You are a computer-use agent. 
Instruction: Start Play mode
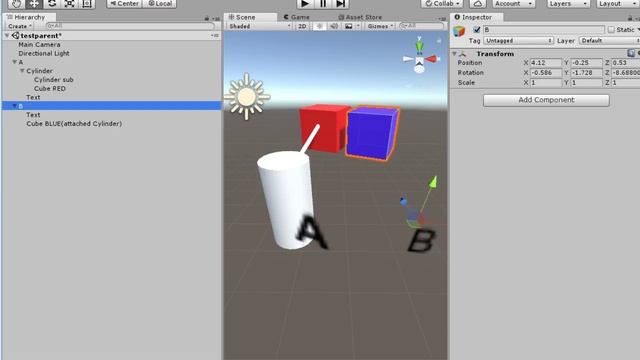tap(305, 4)
